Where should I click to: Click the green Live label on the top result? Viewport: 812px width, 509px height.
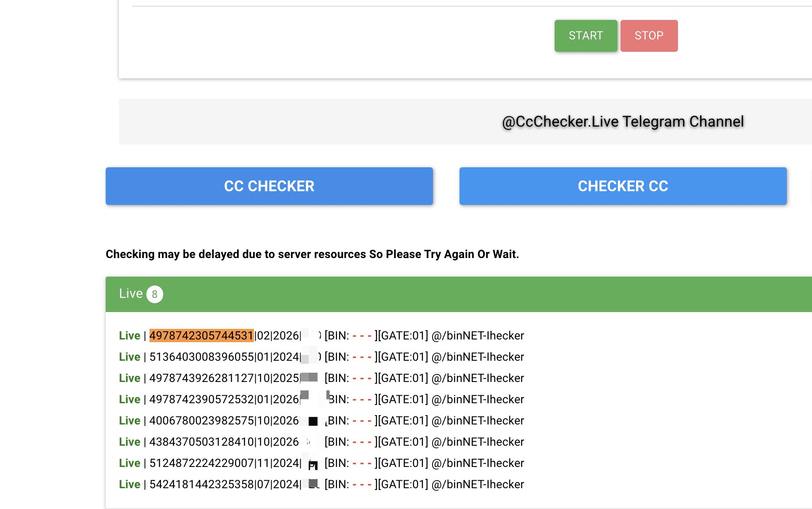point(130,335)
